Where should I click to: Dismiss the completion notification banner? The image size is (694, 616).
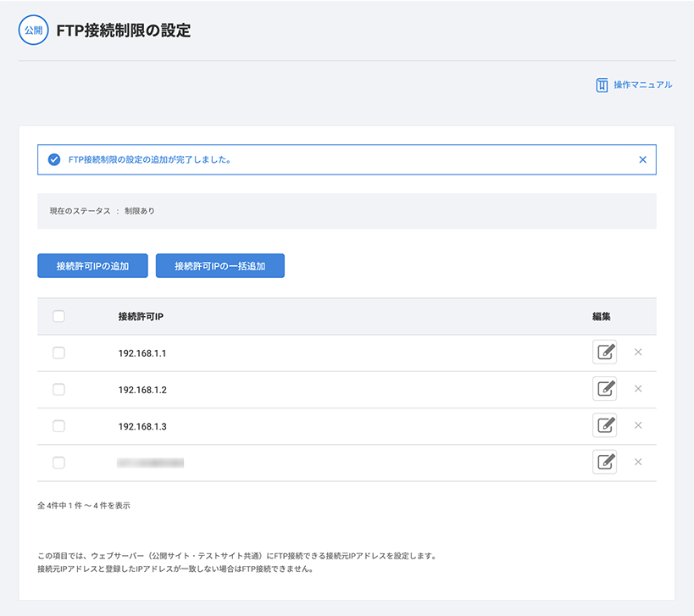pyautogui.click(x=642, y=159)
